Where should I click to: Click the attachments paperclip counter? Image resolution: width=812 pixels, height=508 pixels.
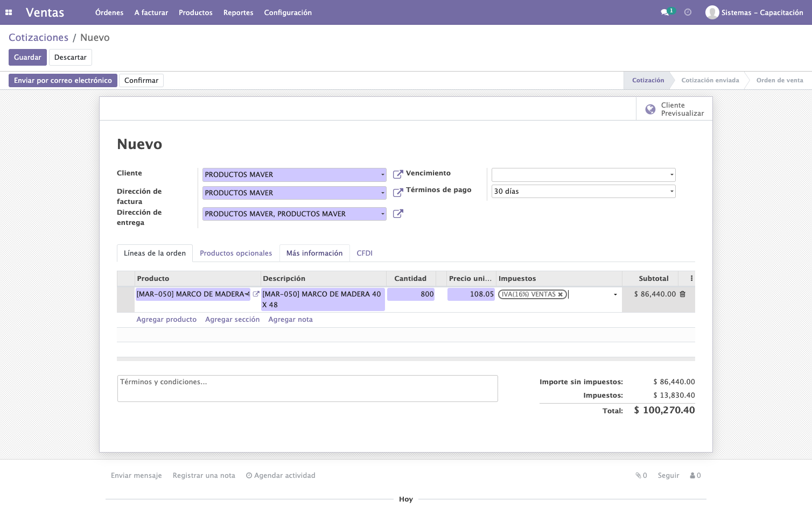click(641, 476)
